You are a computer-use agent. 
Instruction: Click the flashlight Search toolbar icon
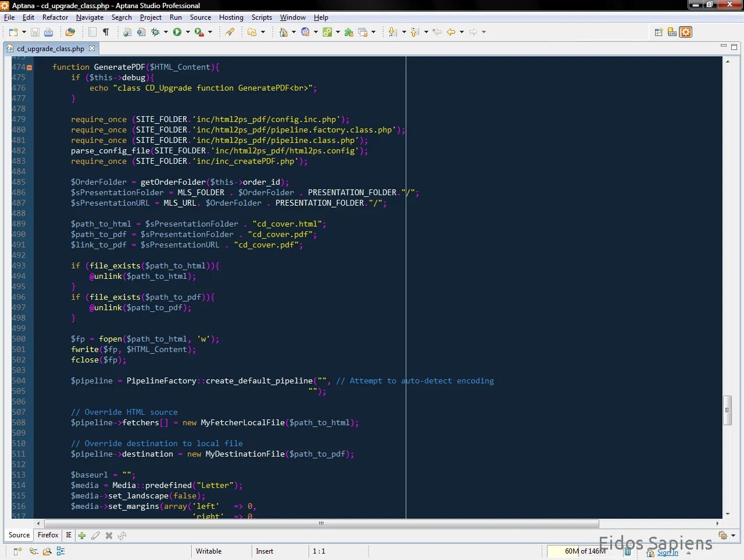point(230,32)
